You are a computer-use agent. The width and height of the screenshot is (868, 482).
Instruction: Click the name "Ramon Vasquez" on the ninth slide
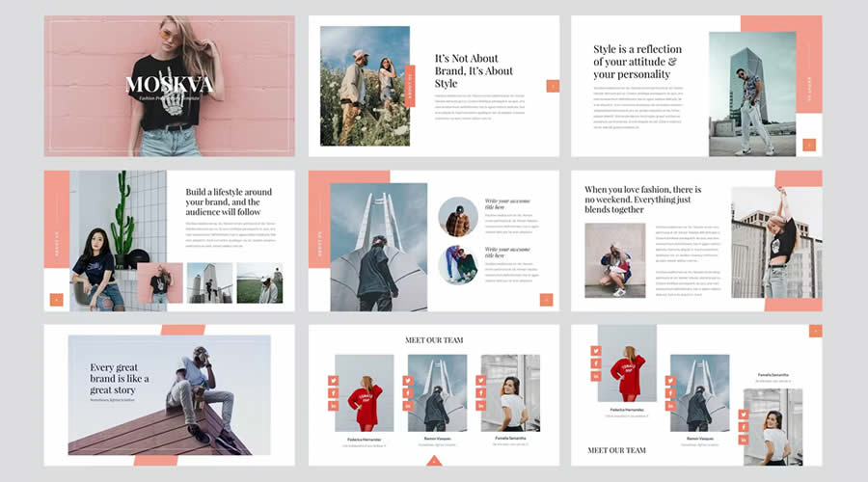click(x=700, y=439)
